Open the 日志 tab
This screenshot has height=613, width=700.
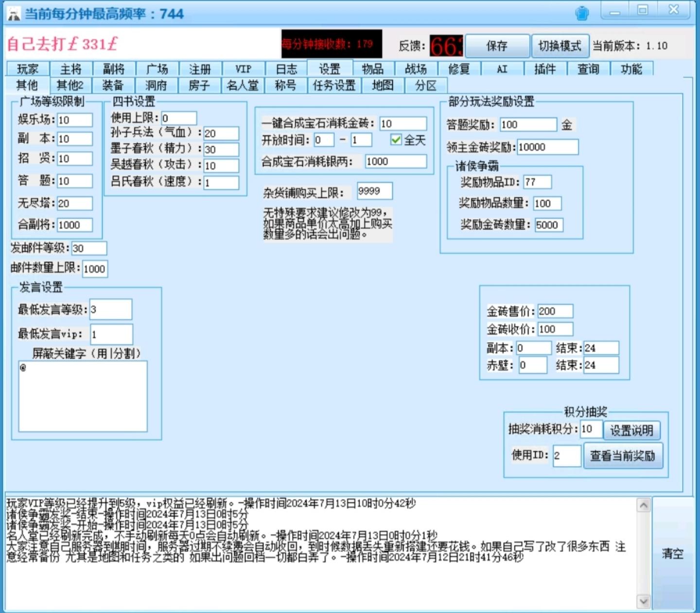[x=286, y=69]
